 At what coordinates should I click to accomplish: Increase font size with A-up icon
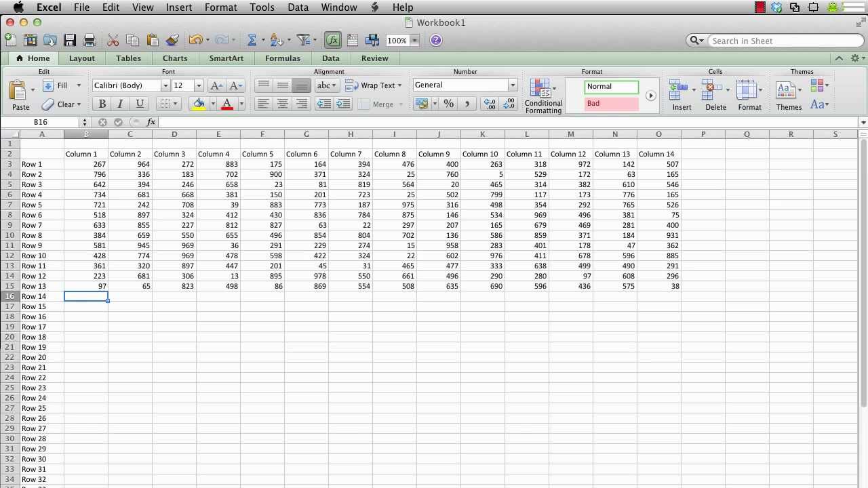click(216, 85)
